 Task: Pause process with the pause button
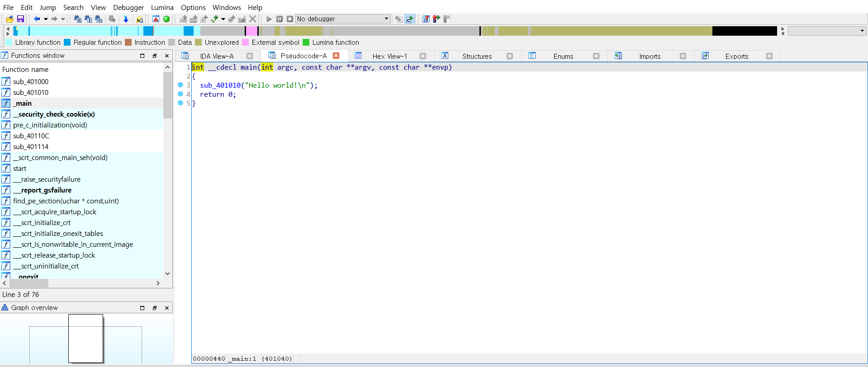(x=280, y=19)
